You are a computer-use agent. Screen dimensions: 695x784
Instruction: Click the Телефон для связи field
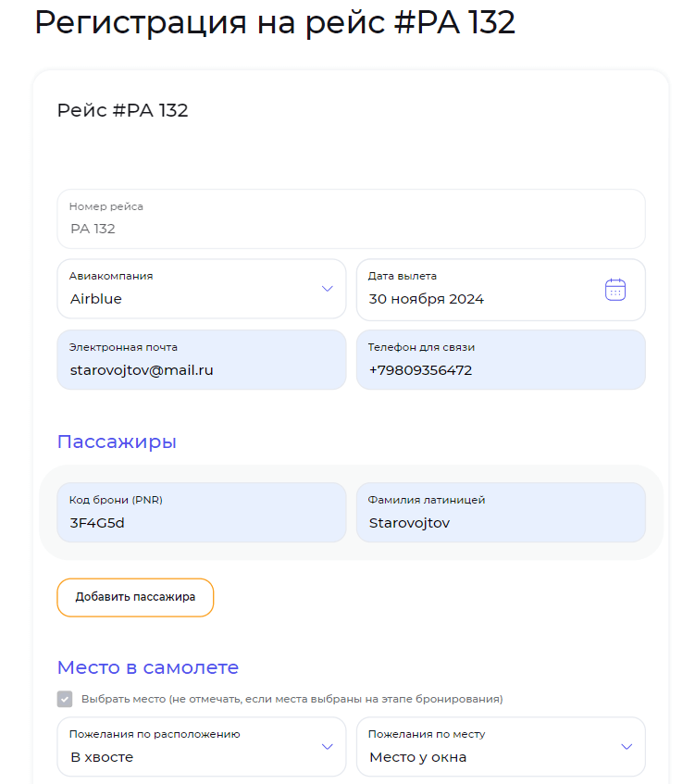[500, 369]
